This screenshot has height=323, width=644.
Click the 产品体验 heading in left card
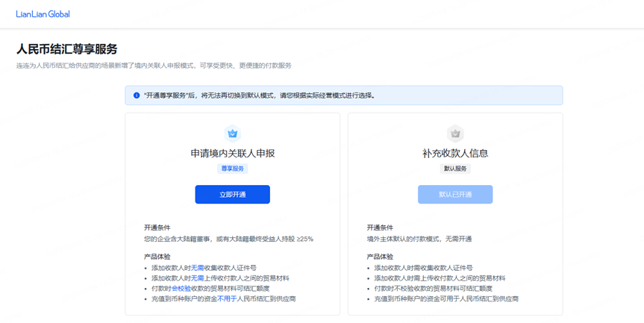pos(157,257)
